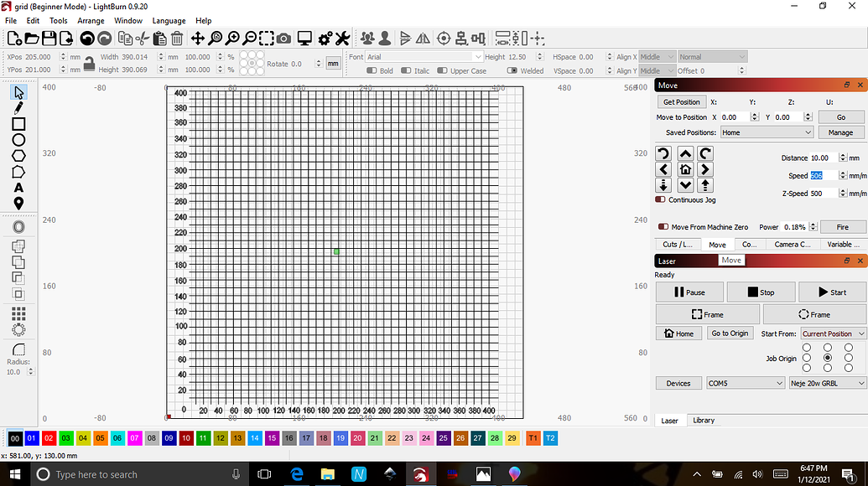The image size is (868, 486).
Task: Activate the Text tool (A)
Action: coord(18,188)
